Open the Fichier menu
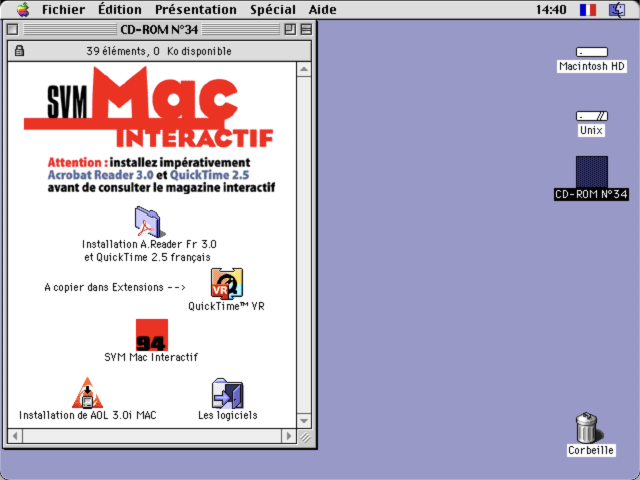640x480 pixels. pyautogui.click(x=63, y=9)
